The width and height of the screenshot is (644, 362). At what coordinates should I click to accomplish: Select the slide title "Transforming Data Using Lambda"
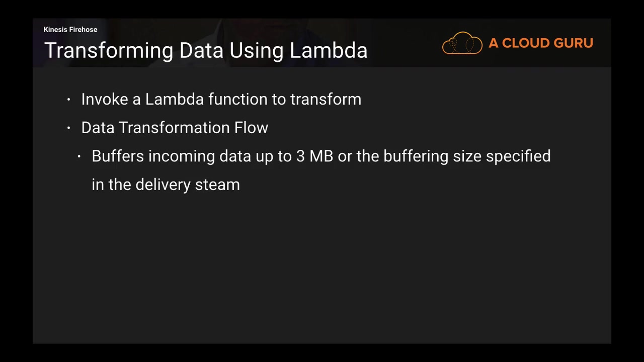point(206,51)
